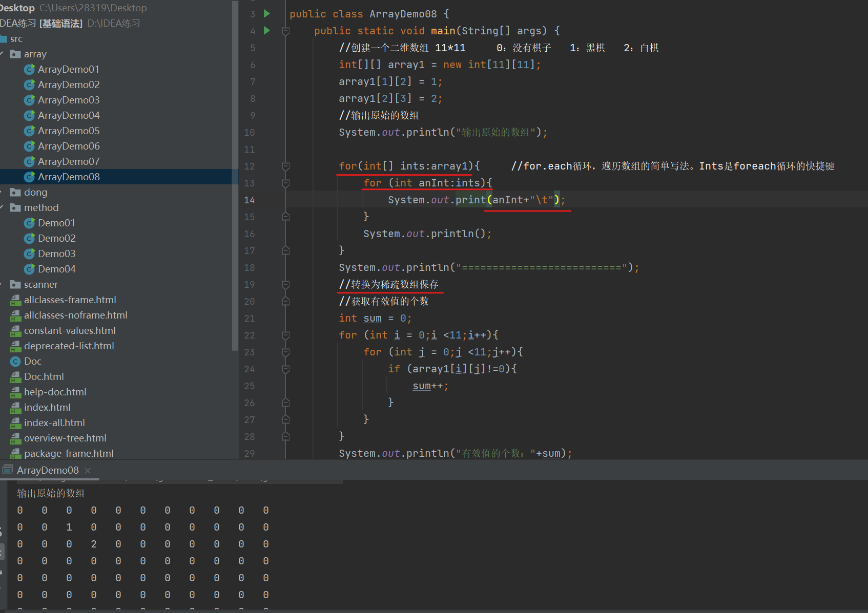The width and height of the screenshot is (868, 613).
Task: Open Demo03 in the method package
Action: point(56,254)
